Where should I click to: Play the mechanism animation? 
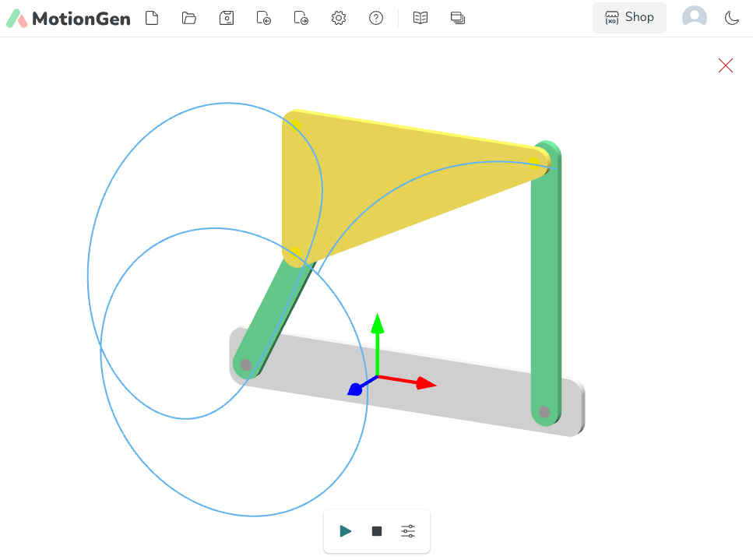click(346, 531)
